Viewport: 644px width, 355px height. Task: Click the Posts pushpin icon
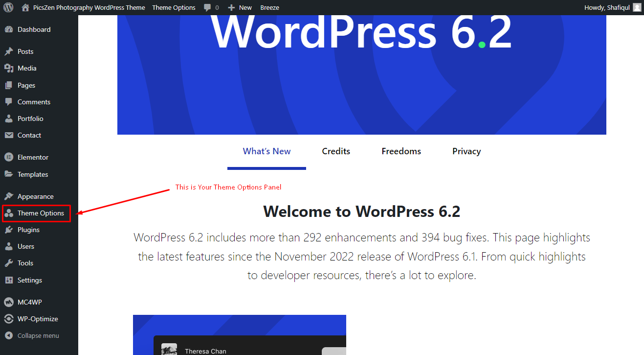click(9, 51)
